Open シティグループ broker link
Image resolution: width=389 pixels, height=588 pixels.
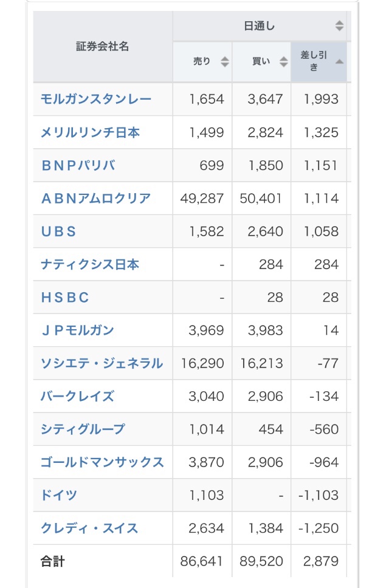[x=83, y=429]
